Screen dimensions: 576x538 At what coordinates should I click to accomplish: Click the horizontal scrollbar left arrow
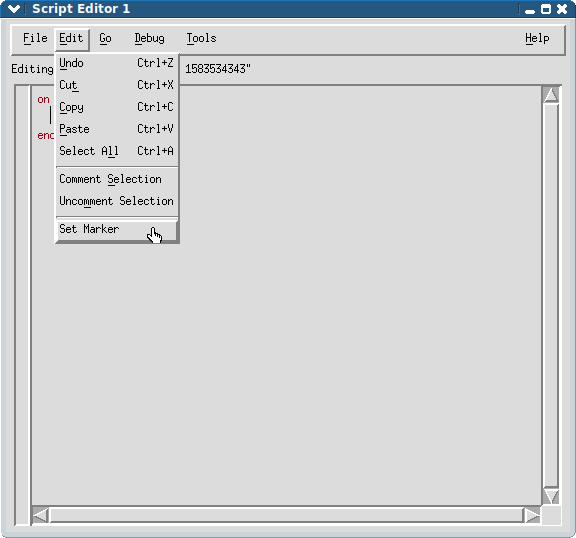[x=40, y=515]
